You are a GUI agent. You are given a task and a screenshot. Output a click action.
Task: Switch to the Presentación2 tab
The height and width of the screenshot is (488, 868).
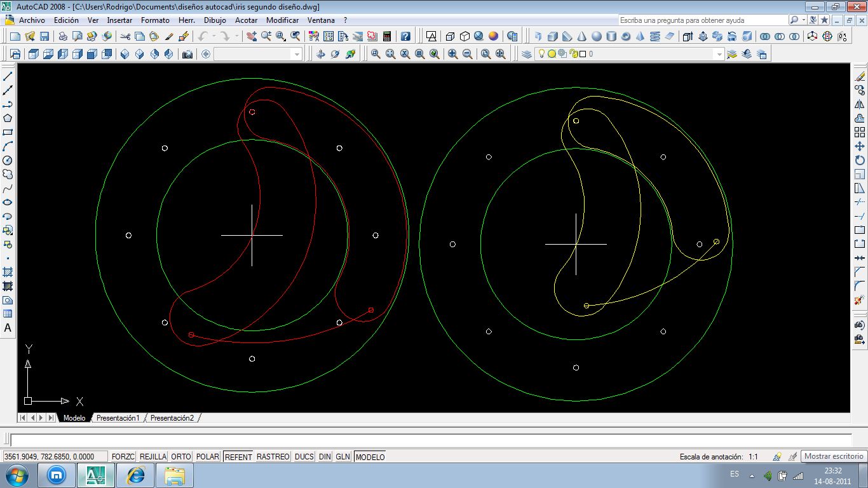click(x=172, y=417)
